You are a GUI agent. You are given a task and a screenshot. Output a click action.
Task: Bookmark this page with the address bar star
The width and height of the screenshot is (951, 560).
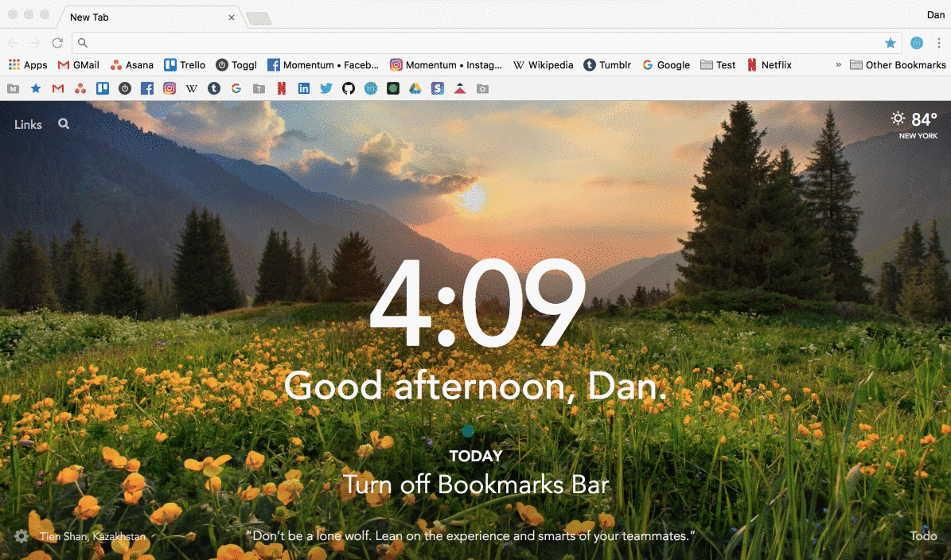point(891,43)
